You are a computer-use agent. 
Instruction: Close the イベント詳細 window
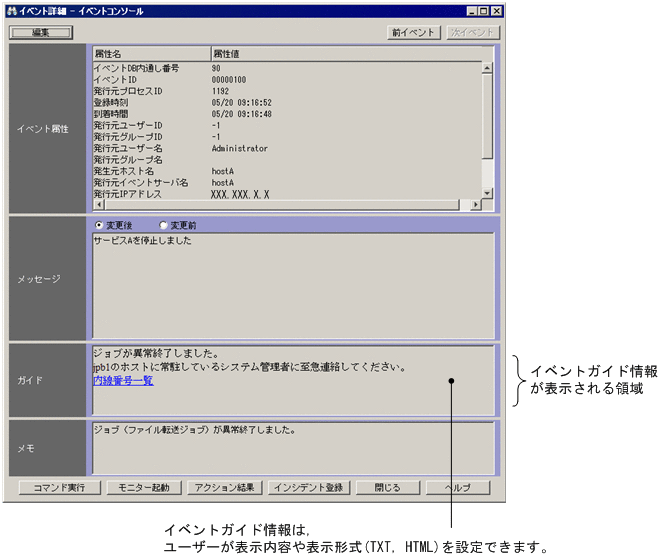pos(497,11)
